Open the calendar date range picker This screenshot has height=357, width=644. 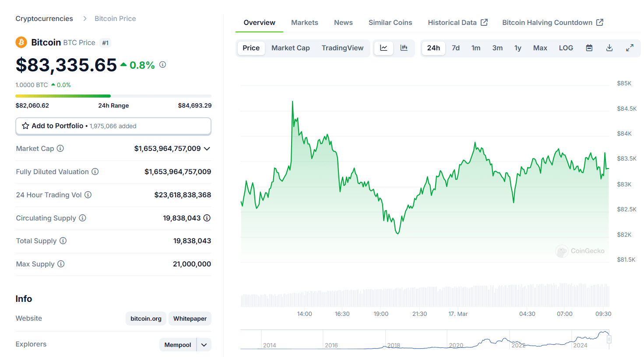pyautogui.click(x=589, y=48)
